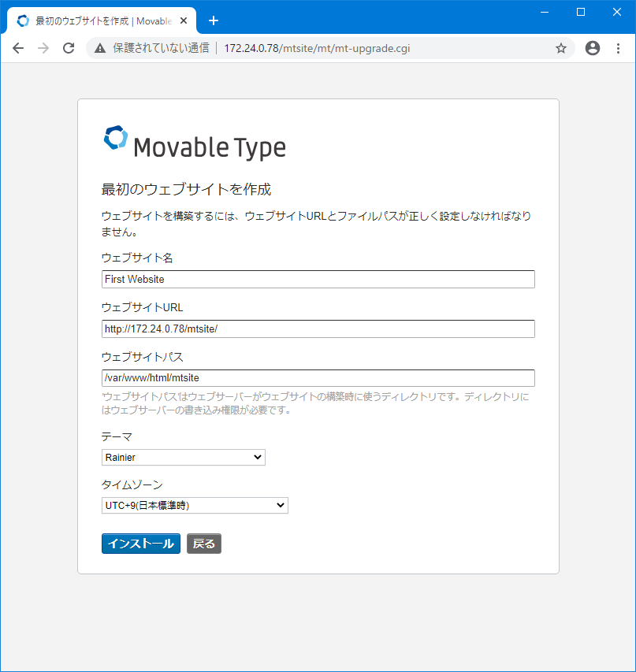
Task: Click the ウェブサイト名 field containing First Website
Action: 318,279
